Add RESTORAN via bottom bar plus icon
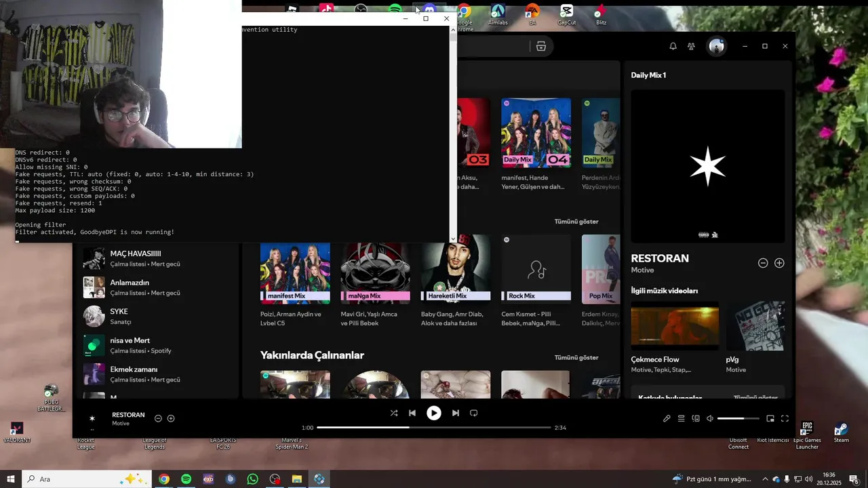Screen dimensions: 868x488 (171, 419)
